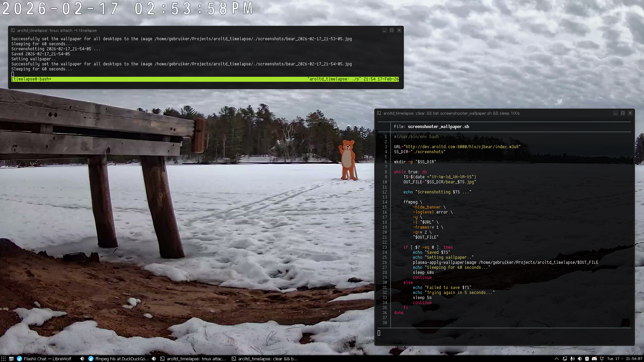Click the microphone volume tray icon
644x362 pixels.
pyautogui.click(x=572, y=359)
